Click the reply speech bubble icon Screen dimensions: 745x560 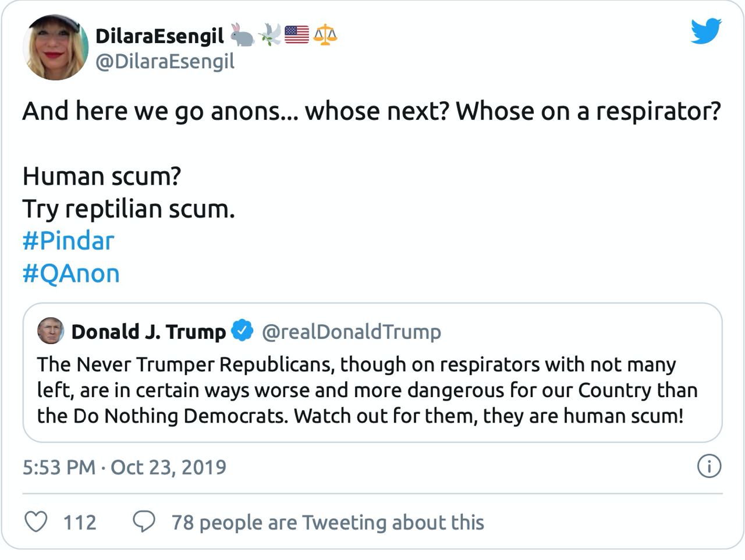coord(144,522)
